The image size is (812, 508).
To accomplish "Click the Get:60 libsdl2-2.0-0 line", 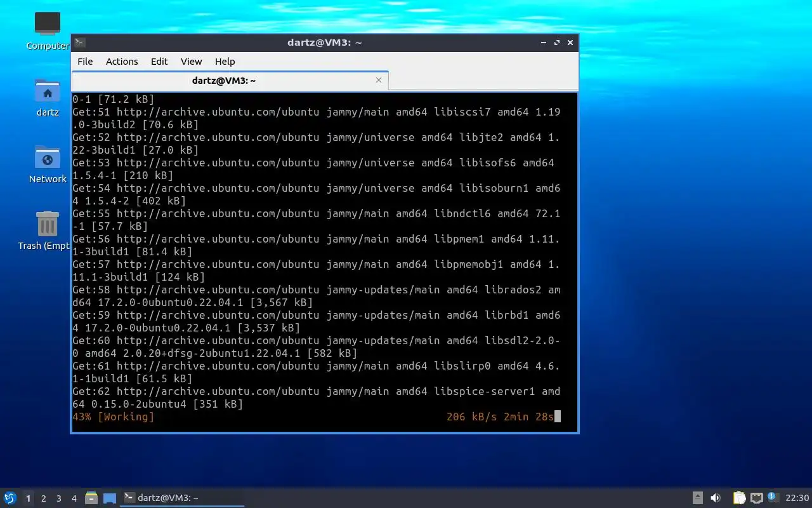I will 317,347.
